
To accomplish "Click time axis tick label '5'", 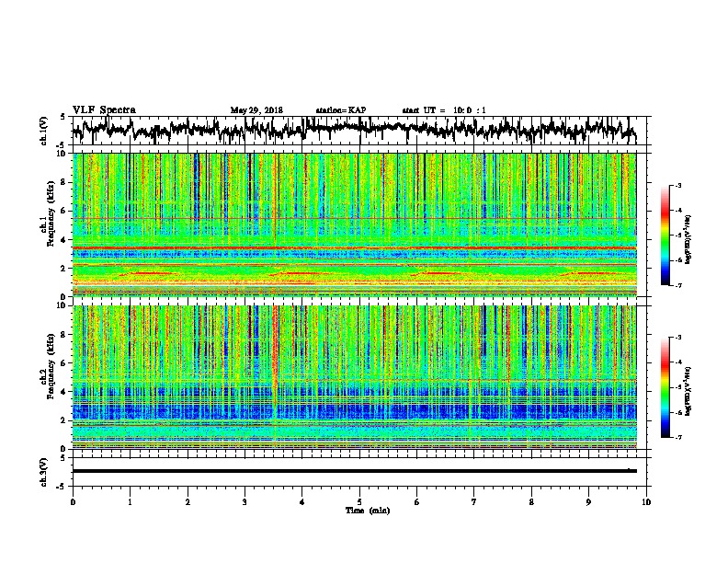I will (x=359, y=502).
